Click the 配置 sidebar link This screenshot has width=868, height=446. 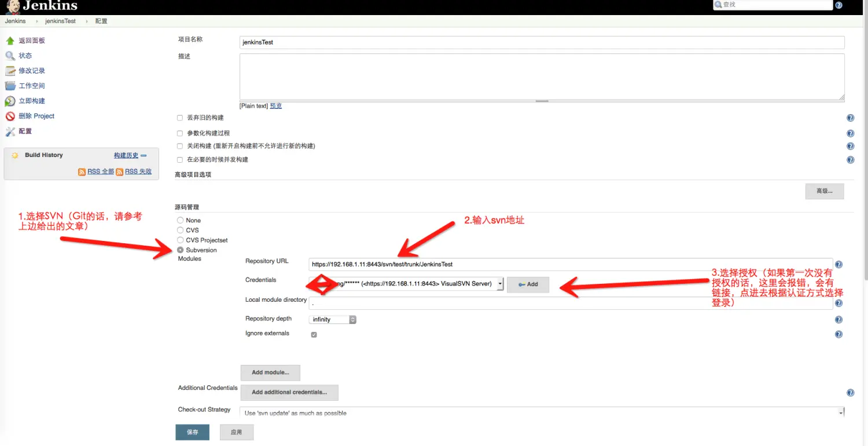pos(25,131)
